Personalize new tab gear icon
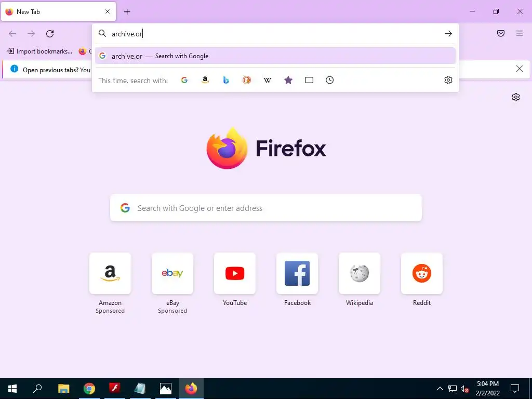Screen dimensions: 532x399 pos(516,97)
